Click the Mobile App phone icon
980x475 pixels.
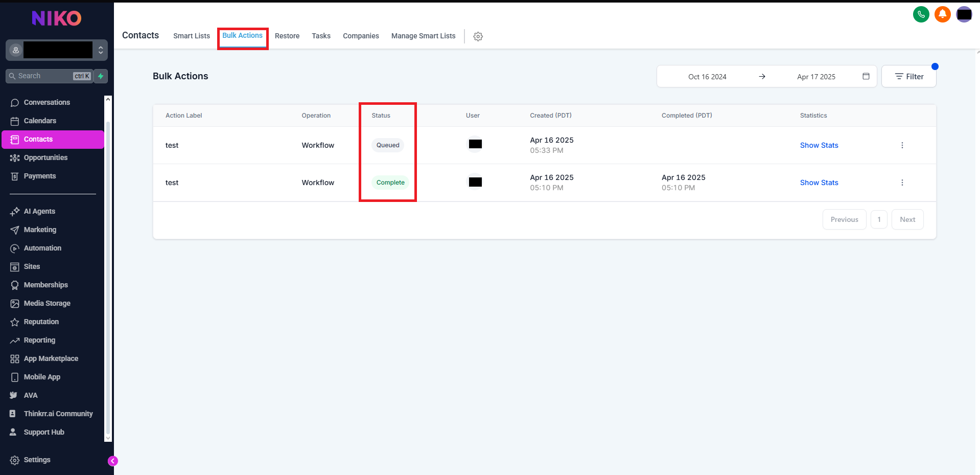[15, 377]
